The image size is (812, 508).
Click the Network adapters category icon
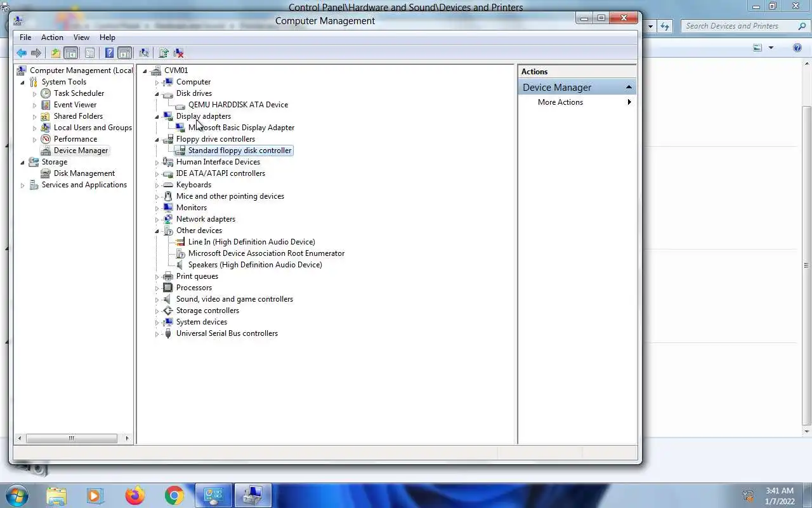coord(168,219)
